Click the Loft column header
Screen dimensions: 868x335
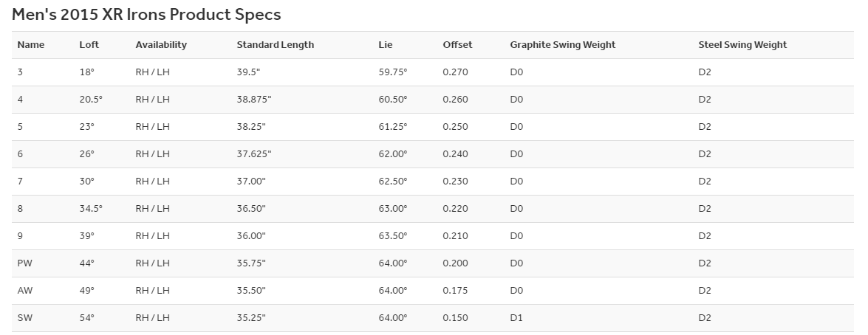point(89,45)
